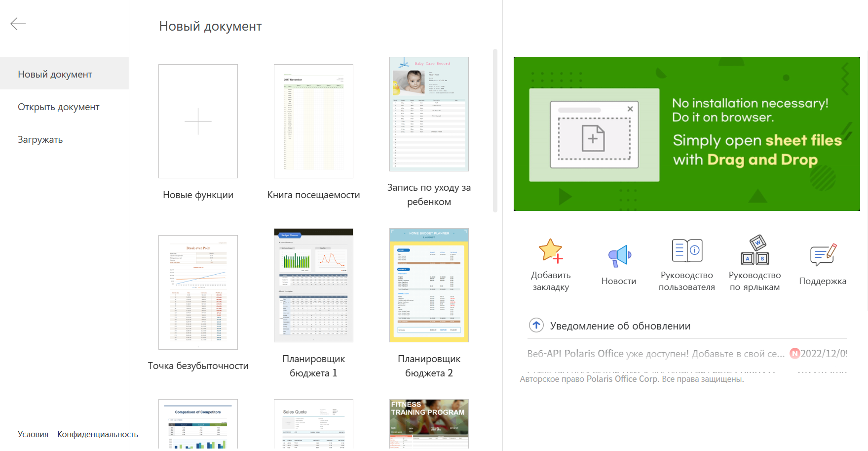This screenshot has width=868, height=451.
Task: Click the Руководство пользователя label
Action: coord(687,281)
